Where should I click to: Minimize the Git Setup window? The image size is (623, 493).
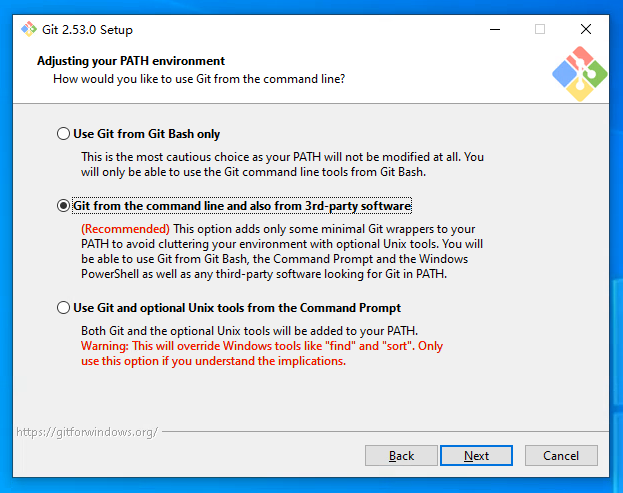click(494, 30)
